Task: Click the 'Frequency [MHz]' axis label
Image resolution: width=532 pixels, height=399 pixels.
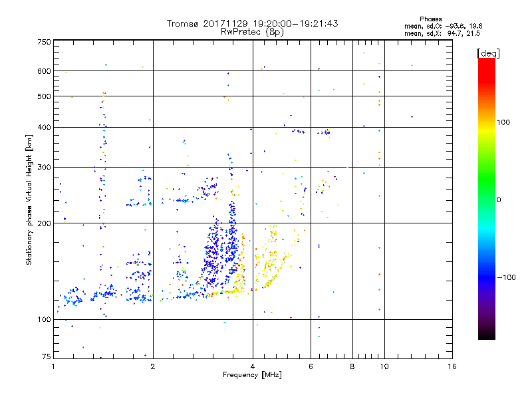Action: coord(252,375)
